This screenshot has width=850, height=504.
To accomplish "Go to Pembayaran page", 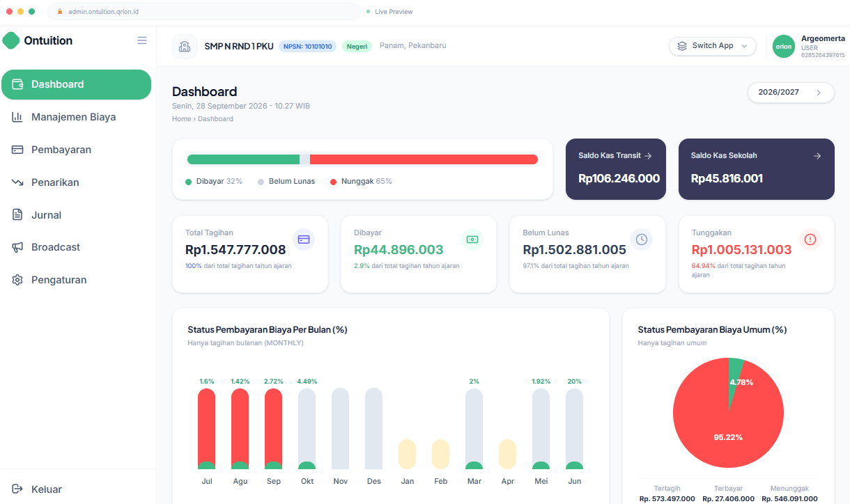I will (76, 150).
